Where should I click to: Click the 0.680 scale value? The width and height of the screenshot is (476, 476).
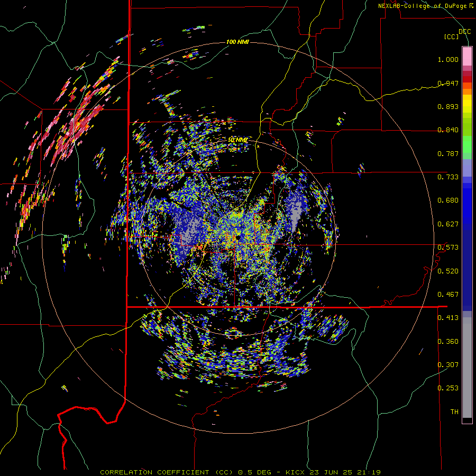448,200
